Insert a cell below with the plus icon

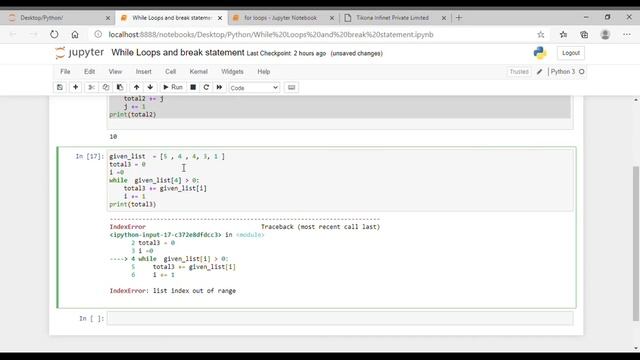(x=76, y=87)
